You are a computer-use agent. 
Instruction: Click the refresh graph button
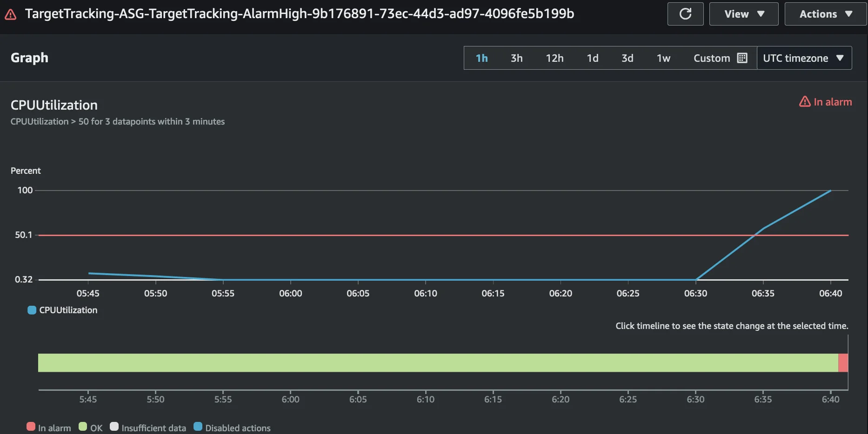(685, 14)
